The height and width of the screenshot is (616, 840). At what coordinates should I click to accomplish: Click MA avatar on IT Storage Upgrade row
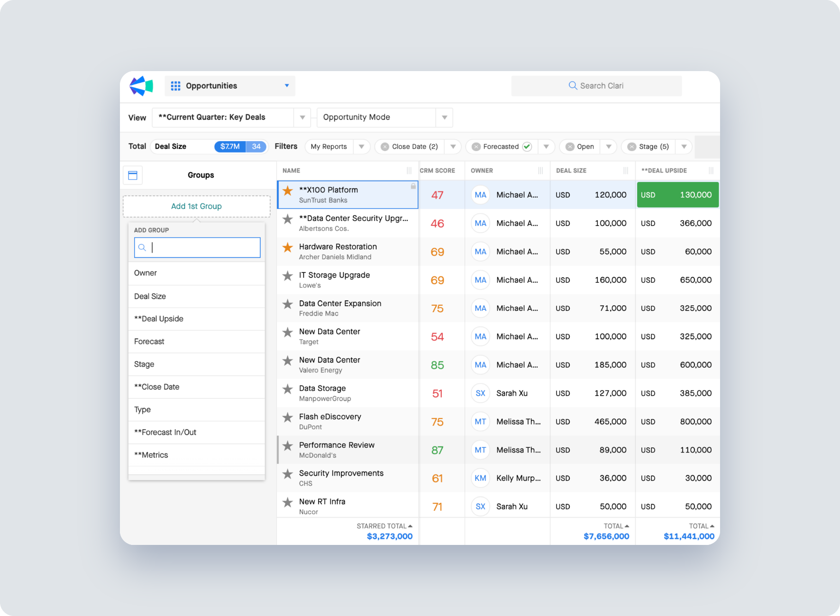coord(480,280)
